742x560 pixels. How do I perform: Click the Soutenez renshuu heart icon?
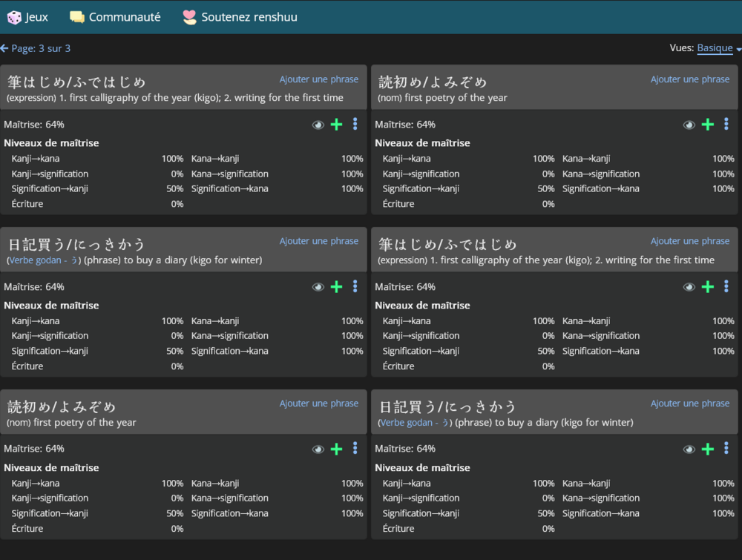(x=190, y=17)
